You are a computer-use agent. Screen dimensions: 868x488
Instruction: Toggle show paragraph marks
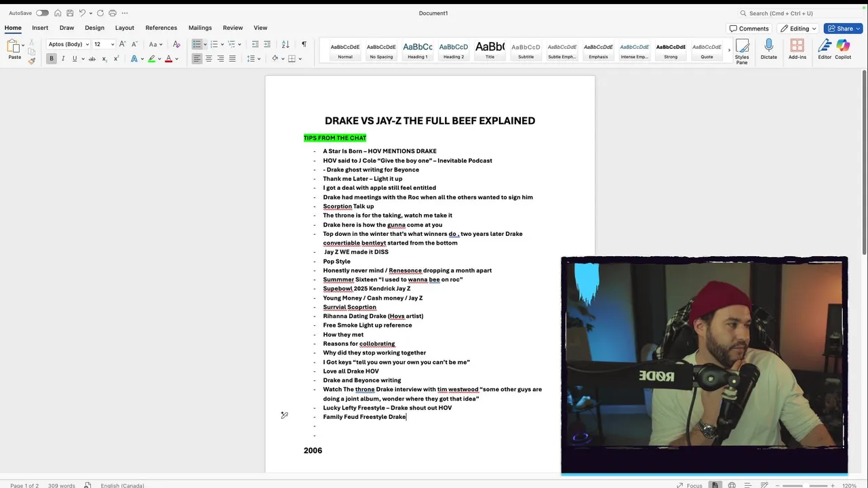304,44
